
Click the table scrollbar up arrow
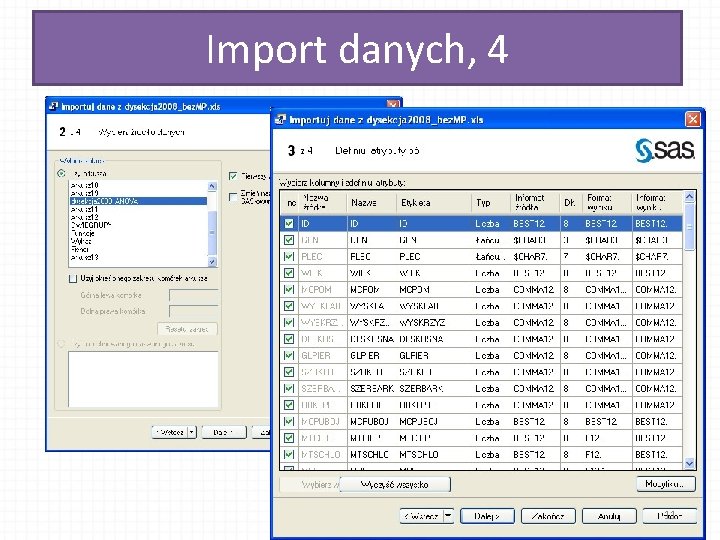coord(689,197)
